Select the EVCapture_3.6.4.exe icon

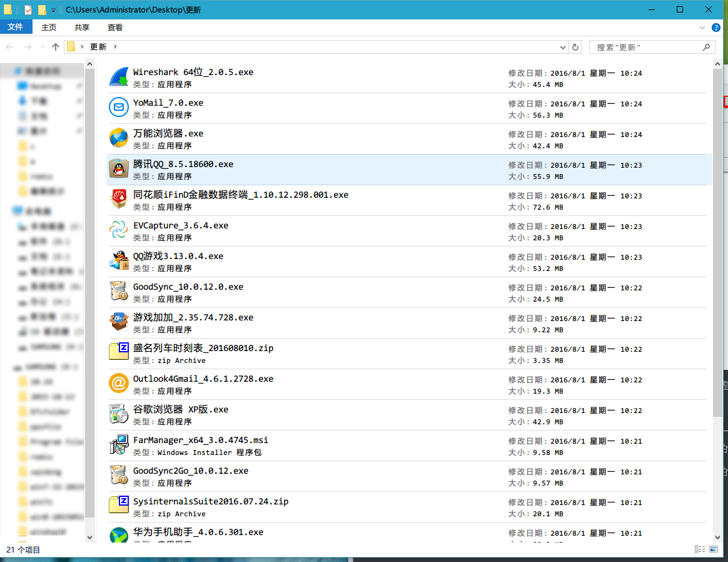(x=119, y=231)
